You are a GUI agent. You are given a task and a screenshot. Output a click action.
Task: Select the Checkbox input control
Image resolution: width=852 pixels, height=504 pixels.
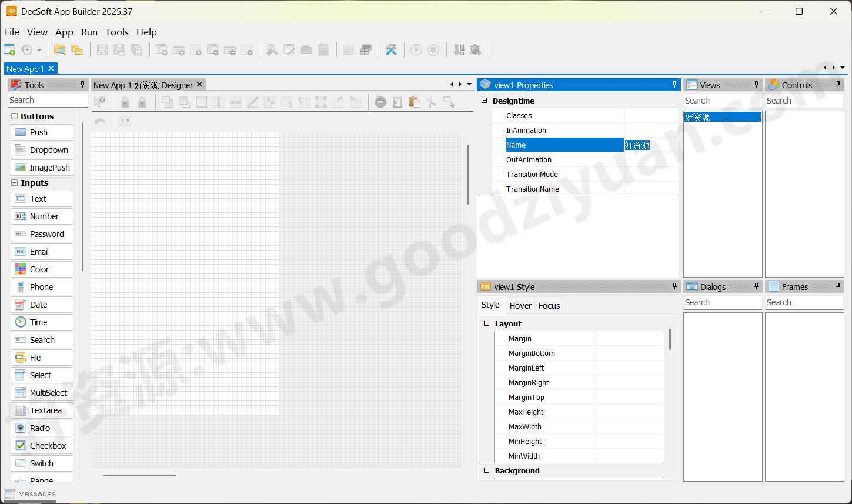[x=42, y=445]
